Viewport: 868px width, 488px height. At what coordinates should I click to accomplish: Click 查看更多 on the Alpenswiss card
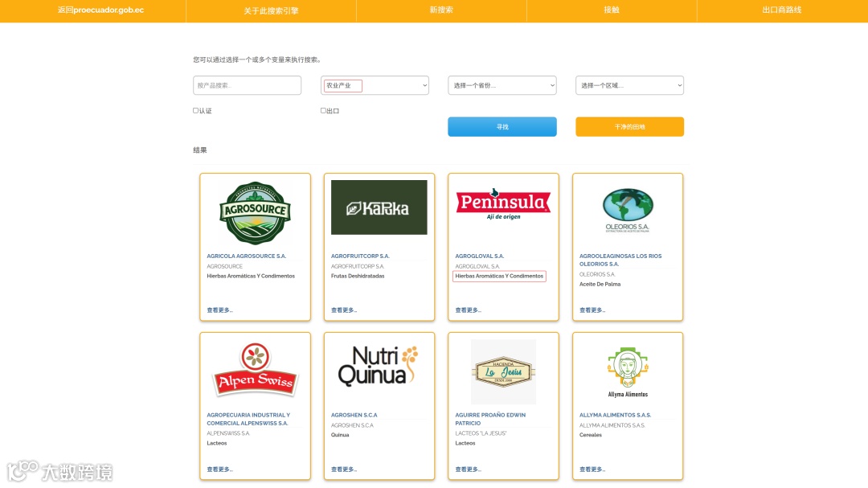pyautogui.click(x=219, y=470)
